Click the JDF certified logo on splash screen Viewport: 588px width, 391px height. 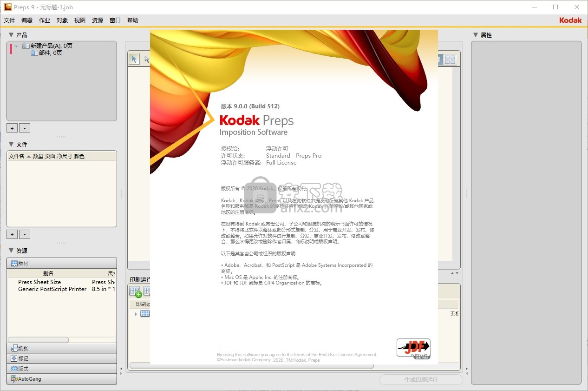pos(413,349)
